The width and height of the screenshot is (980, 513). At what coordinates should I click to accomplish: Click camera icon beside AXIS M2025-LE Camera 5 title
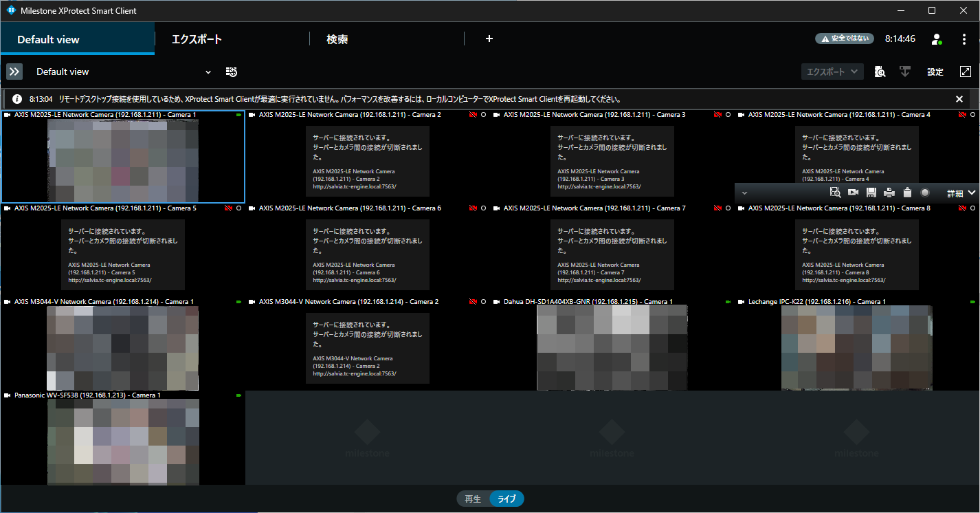[8, 208]
